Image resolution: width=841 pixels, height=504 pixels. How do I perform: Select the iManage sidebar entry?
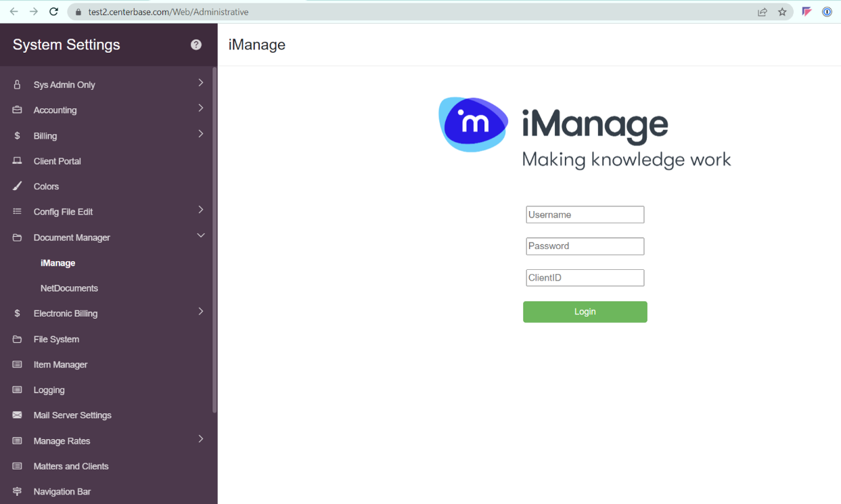(x=58, y=262)
